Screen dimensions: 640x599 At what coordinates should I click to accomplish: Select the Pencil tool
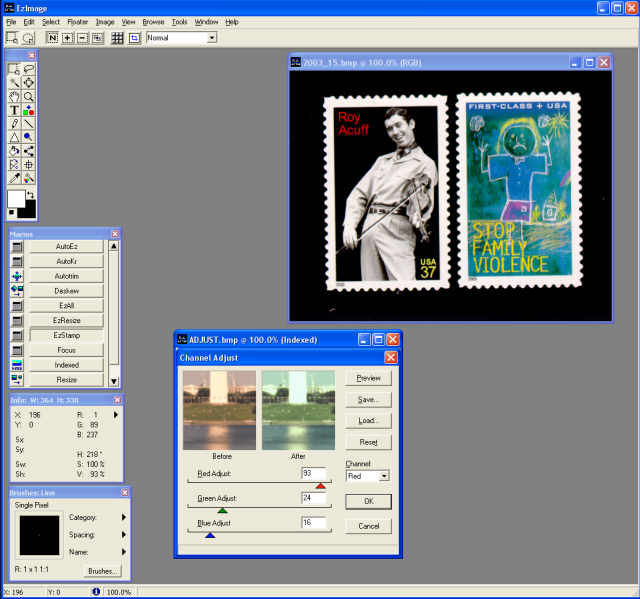[x=14, y=124]
